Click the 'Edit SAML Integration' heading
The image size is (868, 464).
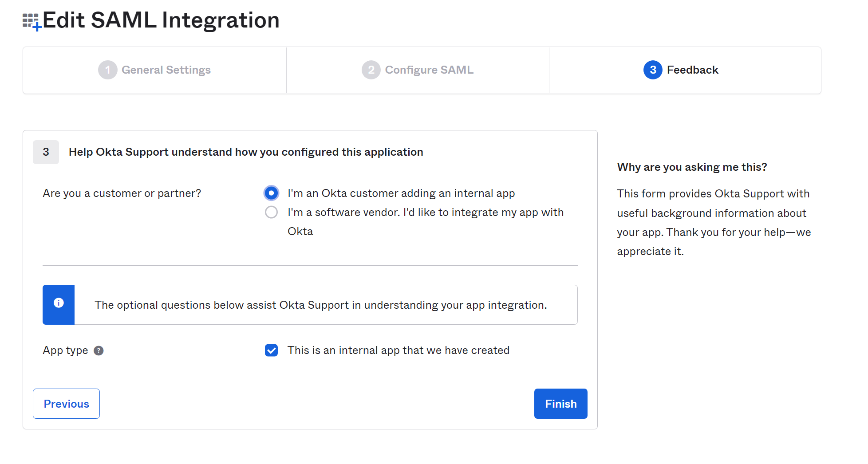pyautogui.click(x=161, y=20)
